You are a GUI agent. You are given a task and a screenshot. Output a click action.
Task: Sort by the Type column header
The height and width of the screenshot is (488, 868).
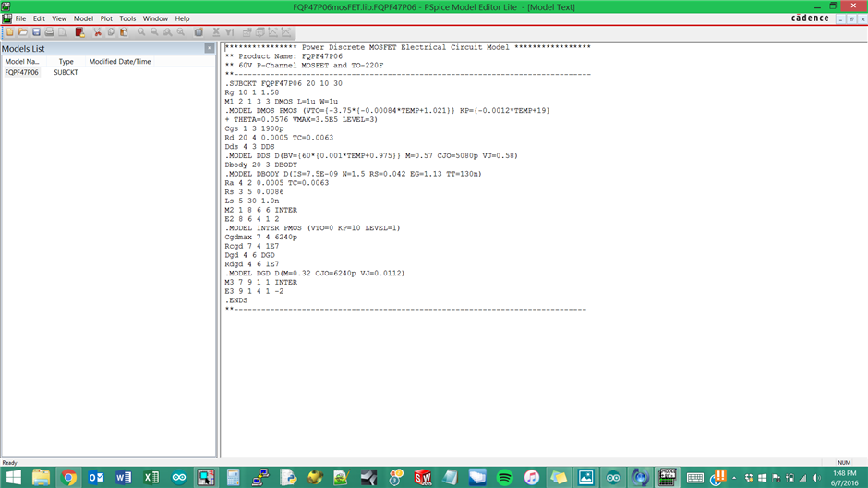[66, 62]
